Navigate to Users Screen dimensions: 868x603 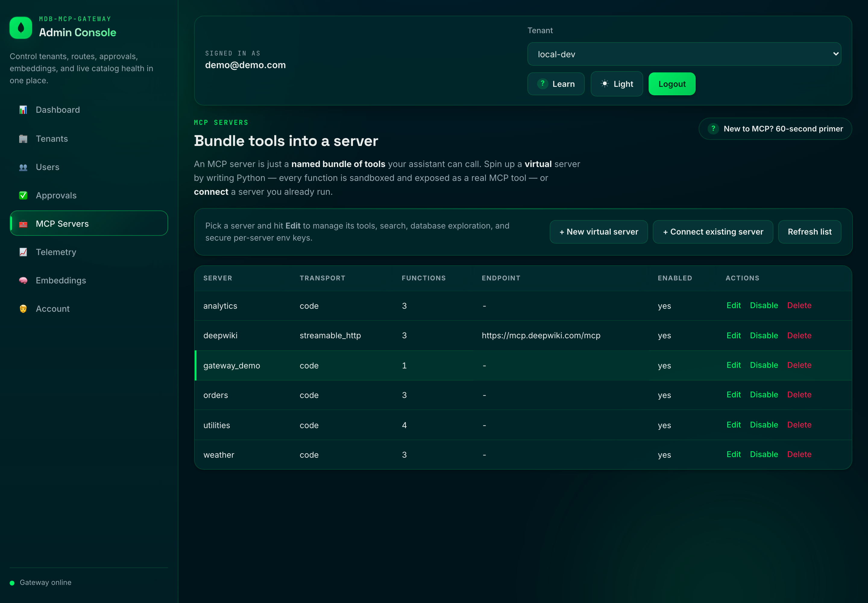tap(89, 167)
